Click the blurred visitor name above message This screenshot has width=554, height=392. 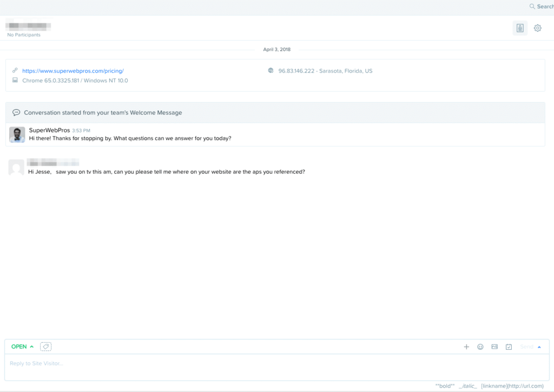53,162
